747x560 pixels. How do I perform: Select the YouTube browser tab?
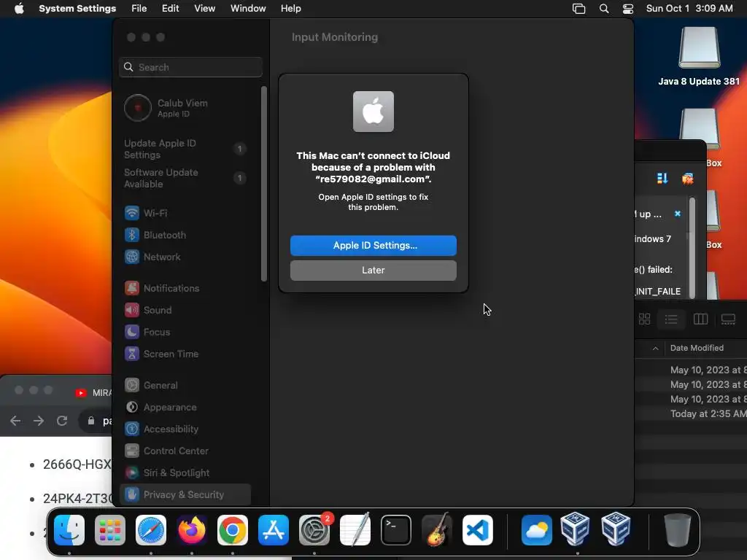93,393
